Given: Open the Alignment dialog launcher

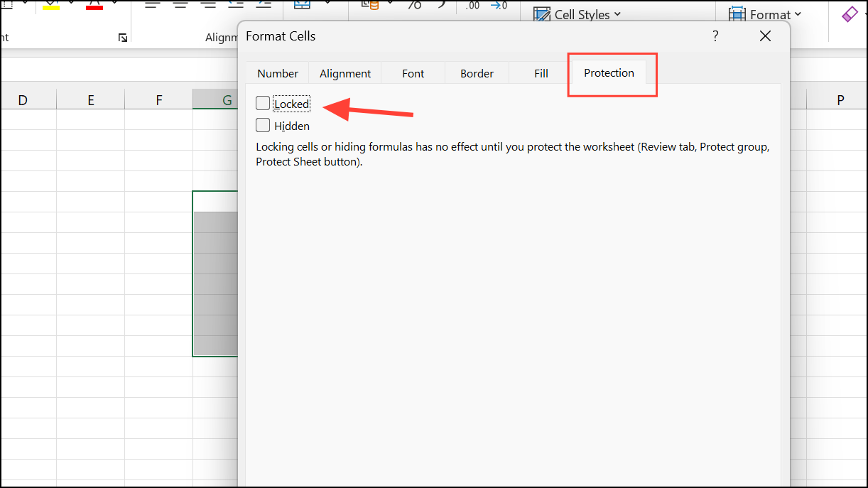Looking at the screenshot, I should click(122, 38).
